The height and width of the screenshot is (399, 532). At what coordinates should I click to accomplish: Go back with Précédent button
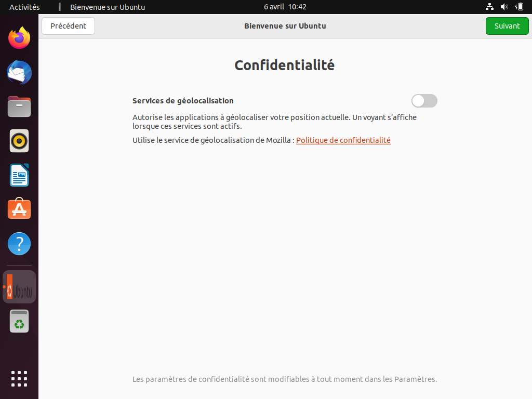68,26
